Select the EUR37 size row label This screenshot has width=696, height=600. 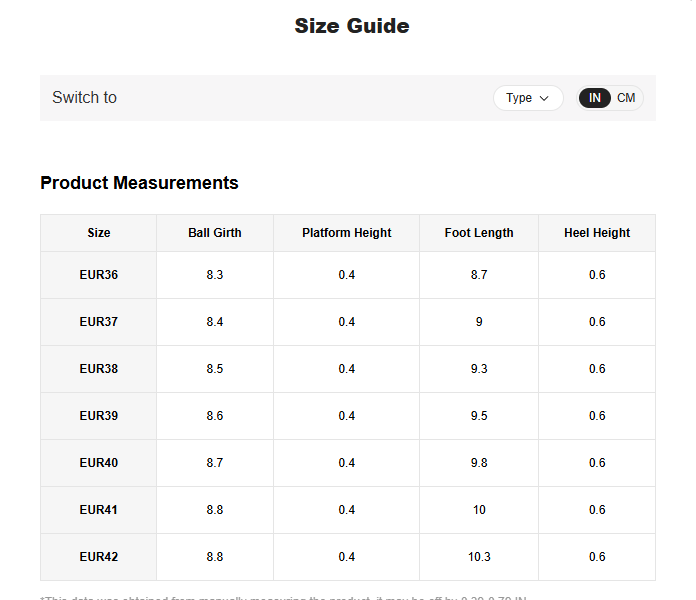tap(98, 322)
